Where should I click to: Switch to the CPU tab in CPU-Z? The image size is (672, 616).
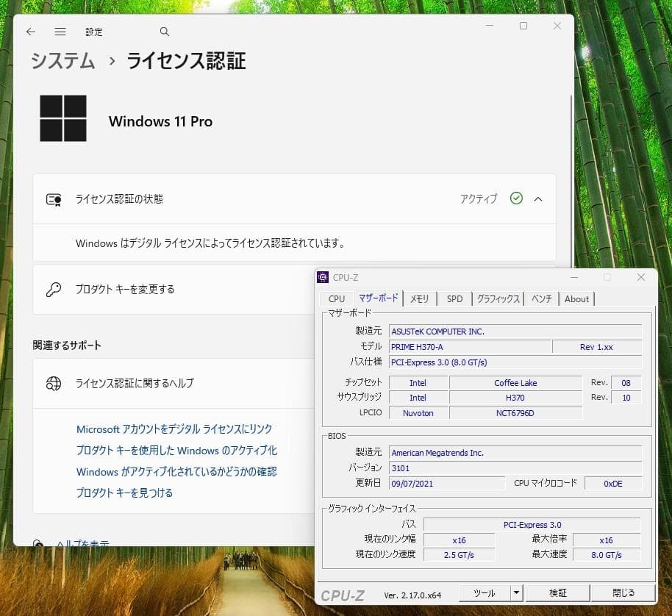click(337, 299)
